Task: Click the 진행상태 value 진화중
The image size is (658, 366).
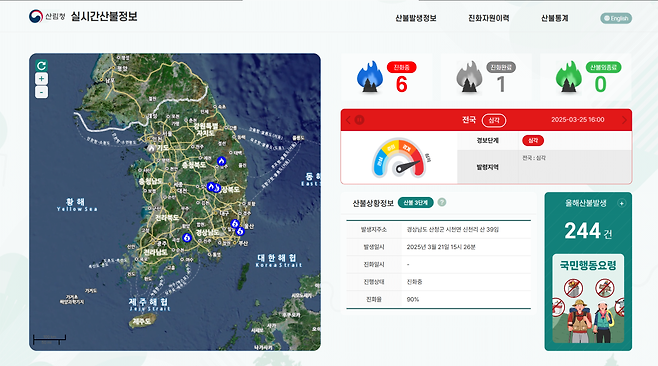Action: point(414,282)
